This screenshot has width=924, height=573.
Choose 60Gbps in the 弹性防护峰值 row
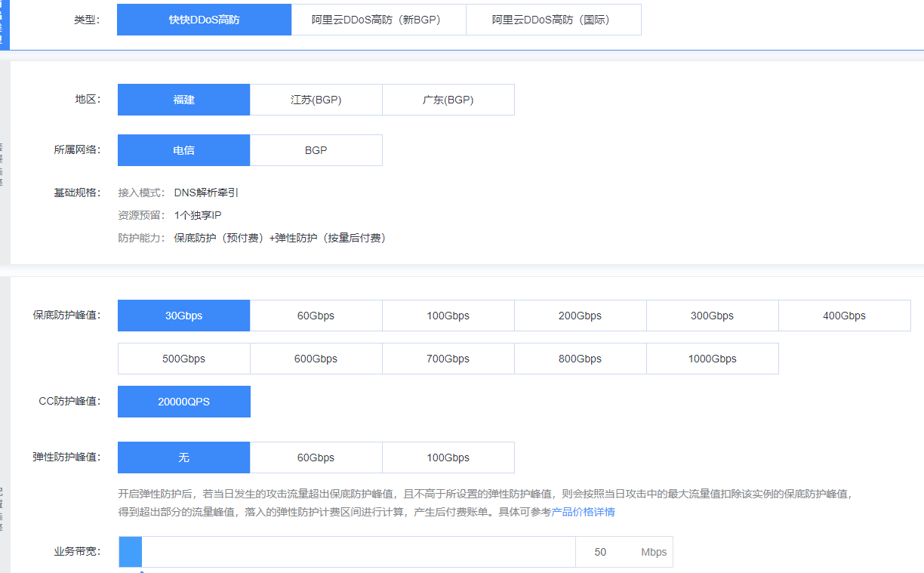tap(316, 457)
